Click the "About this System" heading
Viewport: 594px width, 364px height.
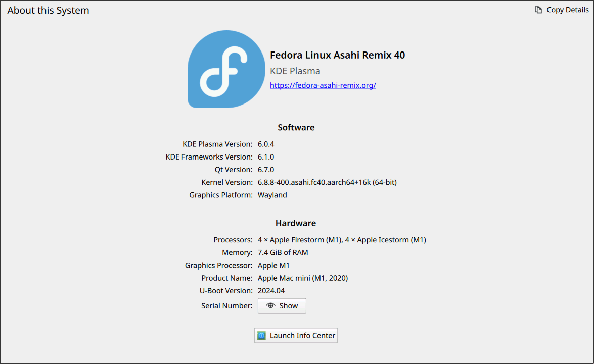[x=48, y=10]
